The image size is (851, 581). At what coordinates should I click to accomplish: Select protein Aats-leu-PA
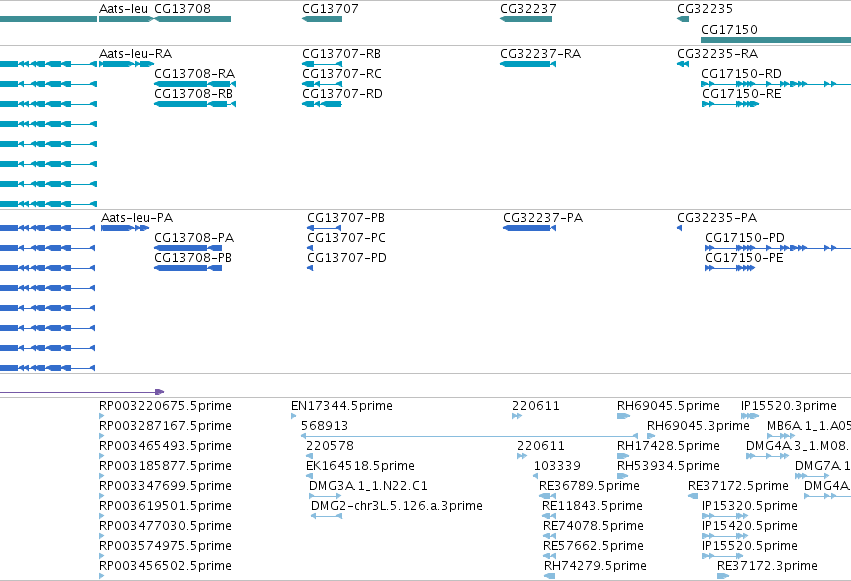point(137,218)
